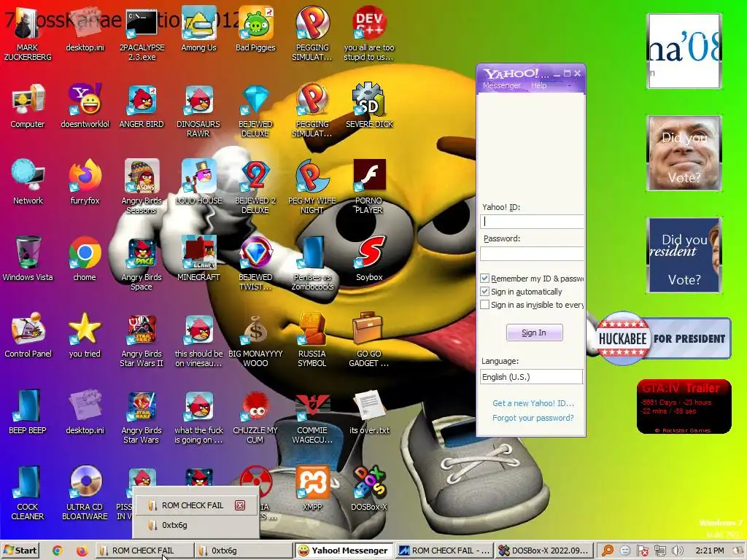
Task: Select 0xtx6g in taskbar popup list
Action: tap(196, 525)
